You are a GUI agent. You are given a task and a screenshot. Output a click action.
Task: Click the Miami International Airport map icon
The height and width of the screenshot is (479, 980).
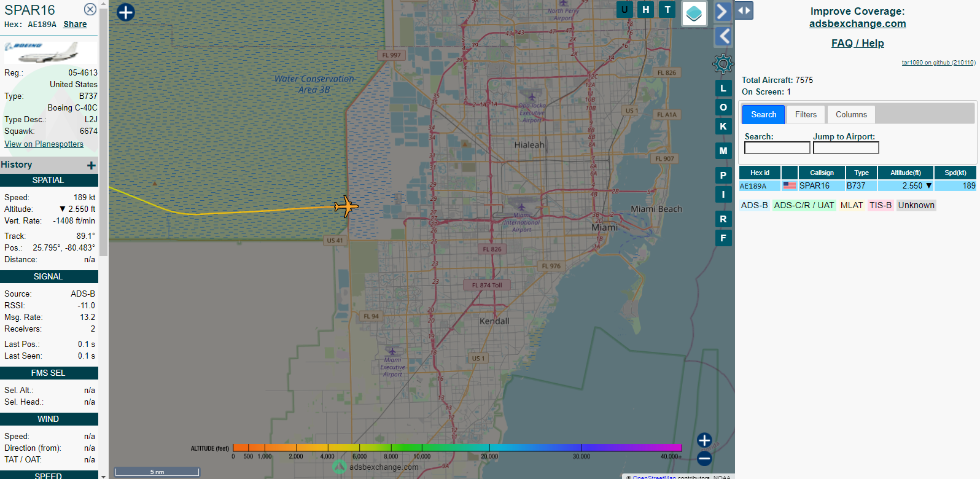(x=521, y=207)
